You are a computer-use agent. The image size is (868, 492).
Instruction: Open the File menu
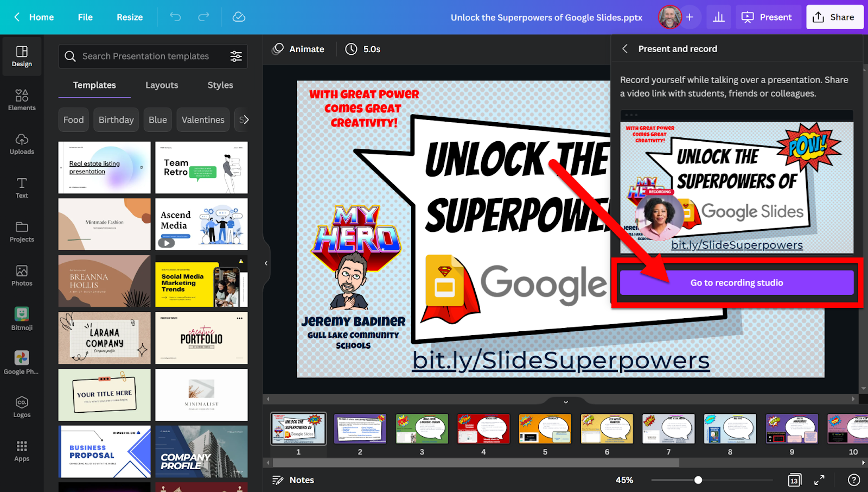(85, 17)
